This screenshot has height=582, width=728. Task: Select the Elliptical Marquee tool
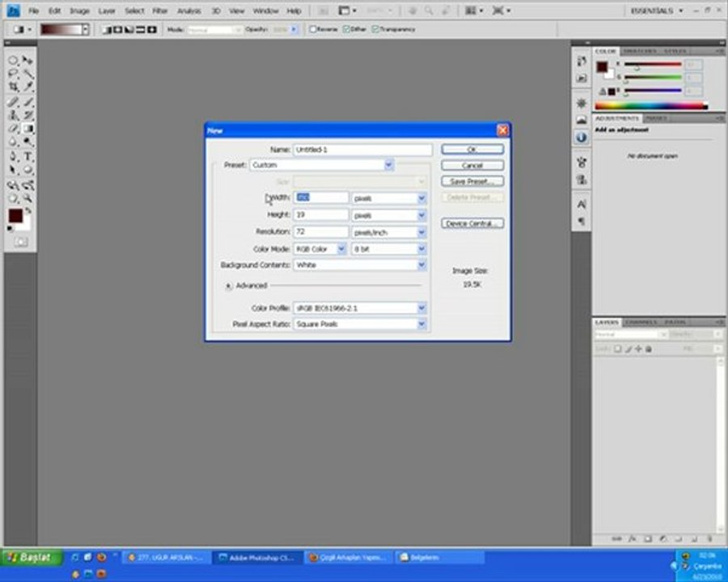pyautogui.click(x=13, y=61)
